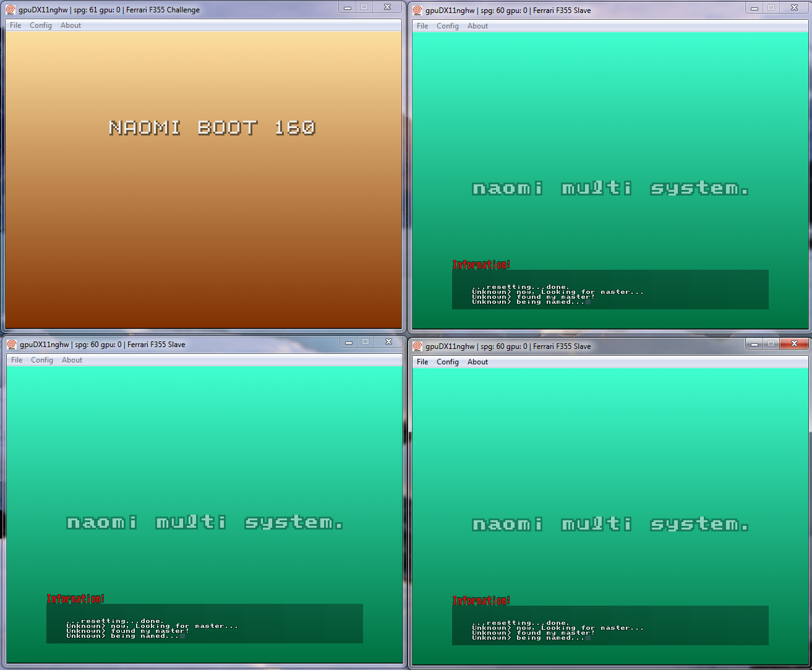
Task: Focus the bottom-left 'Ferrari F355 Slave' title bar text
Action: click(x=156, y=345)
